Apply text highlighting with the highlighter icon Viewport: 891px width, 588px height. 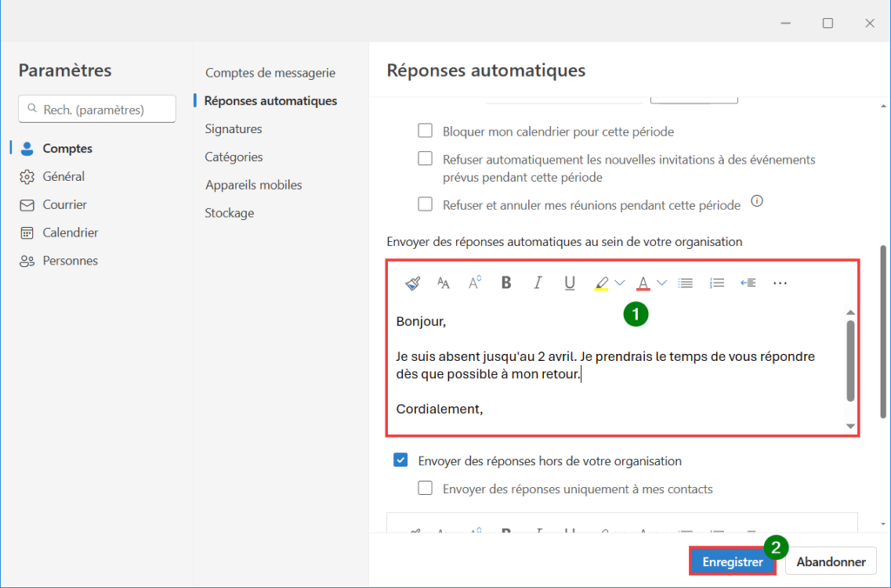click(600, 282)
